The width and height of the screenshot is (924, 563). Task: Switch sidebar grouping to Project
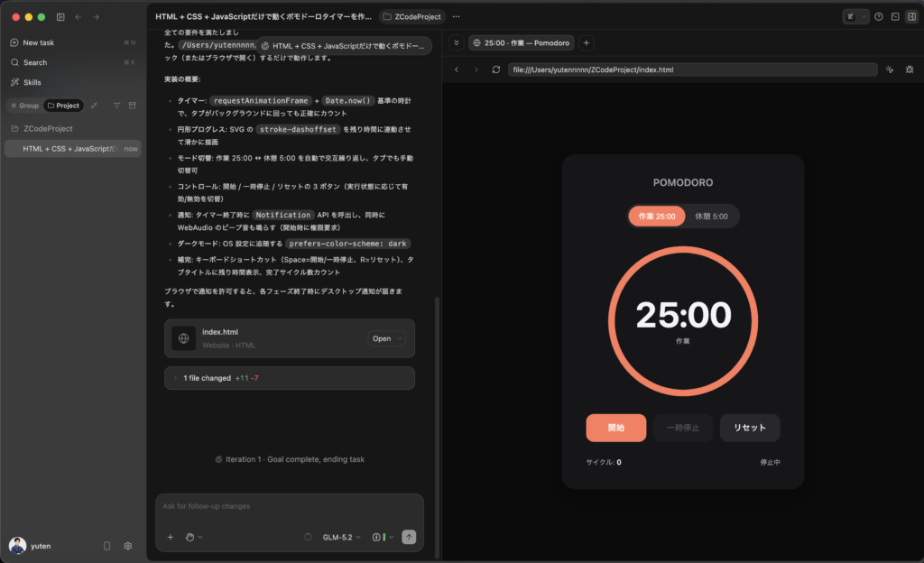(x=64, y=106)
